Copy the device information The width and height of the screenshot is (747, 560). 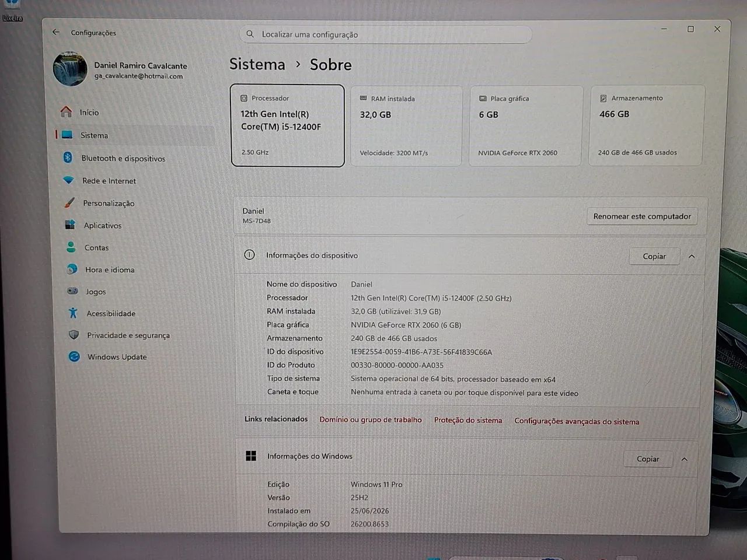(654, 256)
